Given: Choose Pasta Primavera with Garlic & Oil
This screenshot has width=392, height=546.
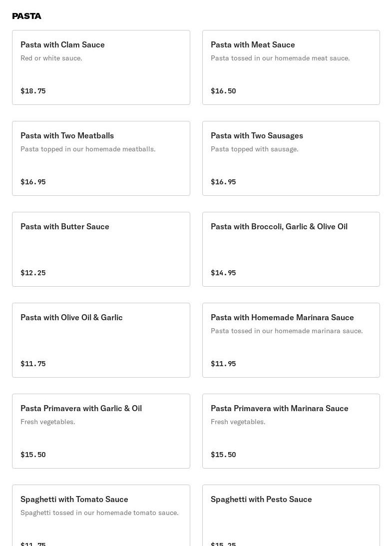Looking at the screenshot, I should [x=101, y=431].
